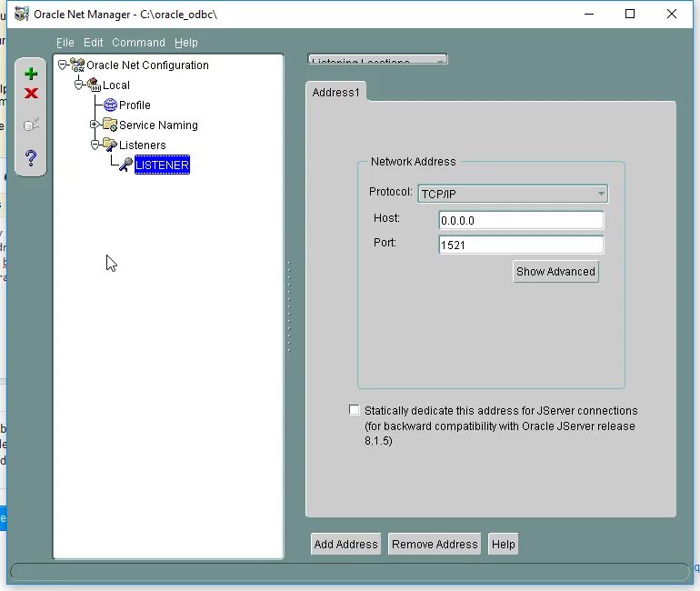700x591 pixels.
Task: Open the File menu
Action: [65, 43]
